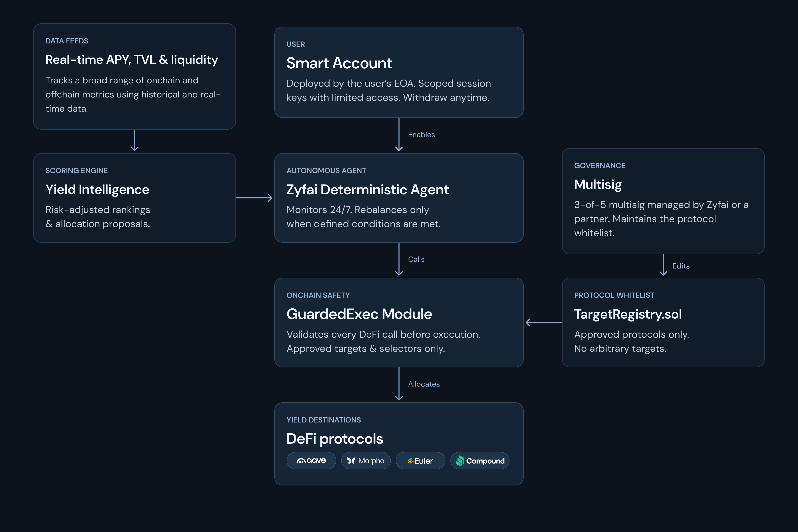Click the Aave logo chip
The image size is (798, 532).
click(x=311, y=461)
